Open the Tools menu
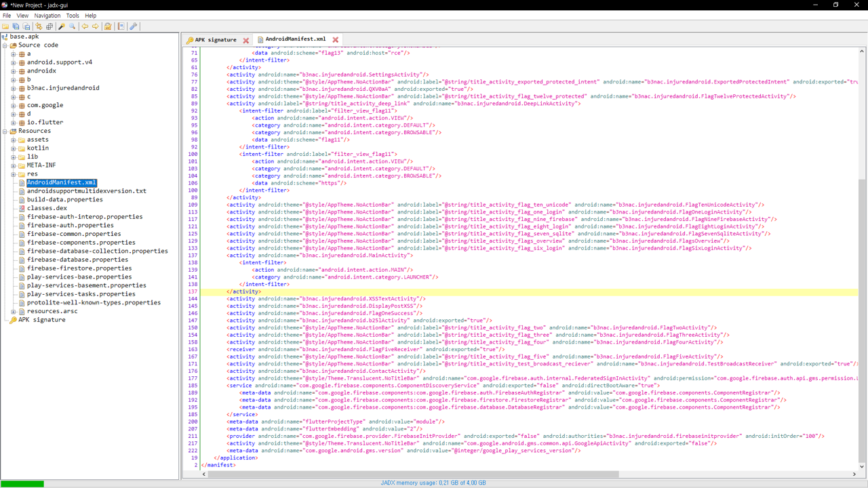868x488 pixels. coord(73,16)
